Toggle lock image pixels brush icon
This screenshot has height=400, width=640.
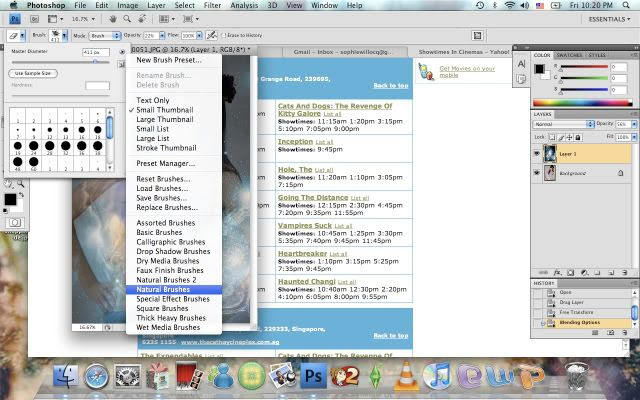561,138
